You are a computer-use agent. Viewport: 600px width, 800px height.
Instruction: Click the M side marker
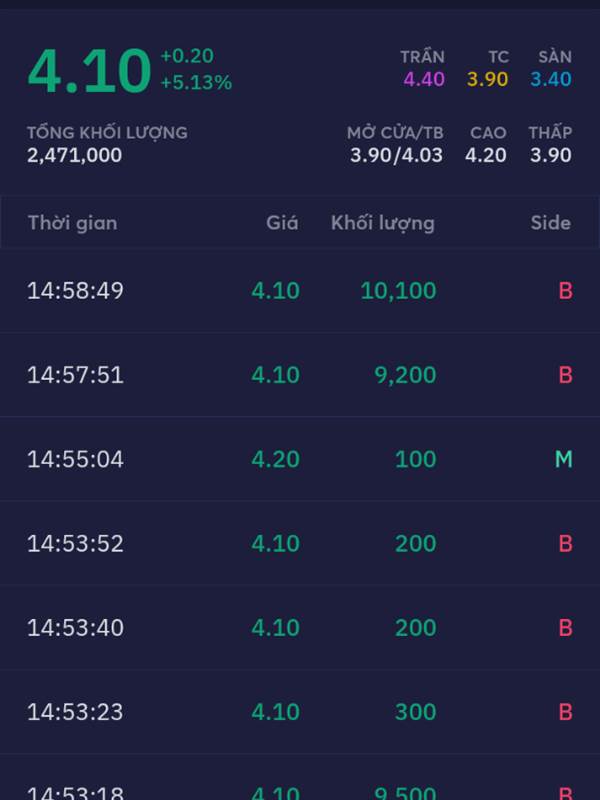tap(564, 459)
